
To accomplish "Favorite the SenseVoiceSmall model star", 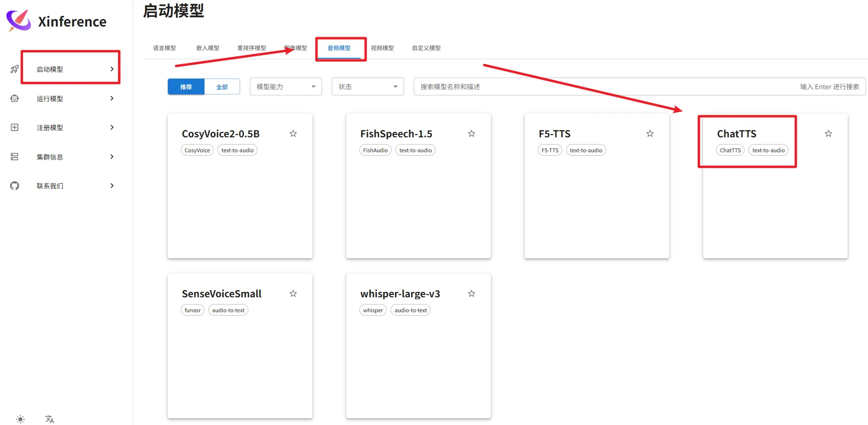I will pyautogui.click(x=293, y=293).
